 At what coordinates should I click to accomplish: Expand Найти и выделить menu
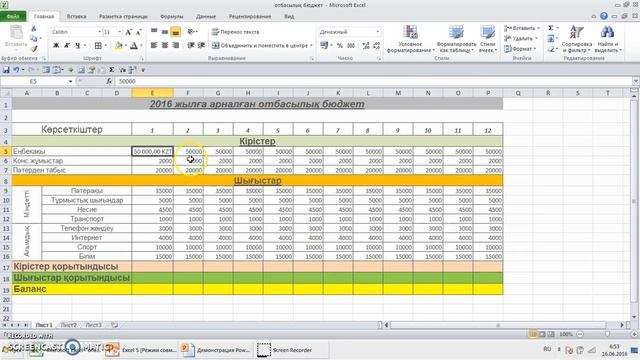pos(607,39)
